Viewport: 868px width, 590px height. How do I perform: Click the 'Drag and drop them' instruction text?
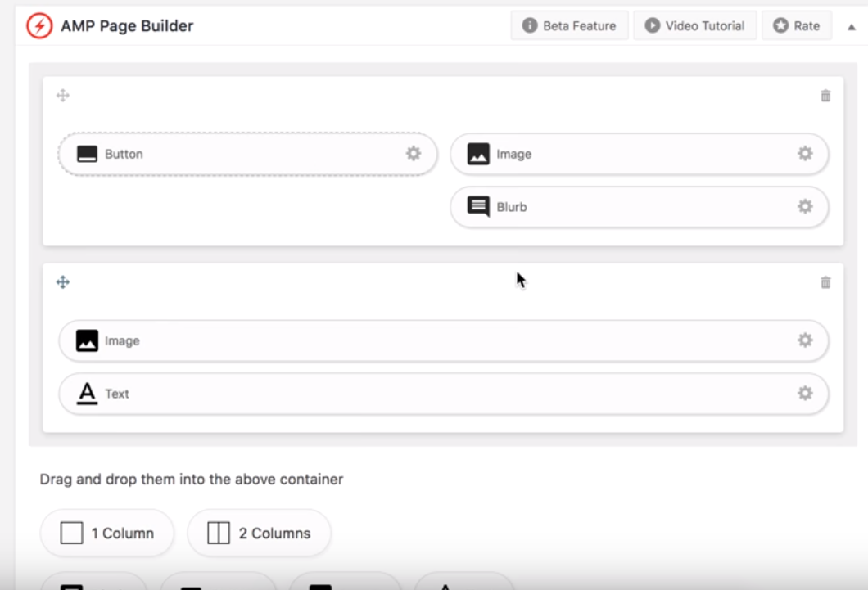point(192,479)
